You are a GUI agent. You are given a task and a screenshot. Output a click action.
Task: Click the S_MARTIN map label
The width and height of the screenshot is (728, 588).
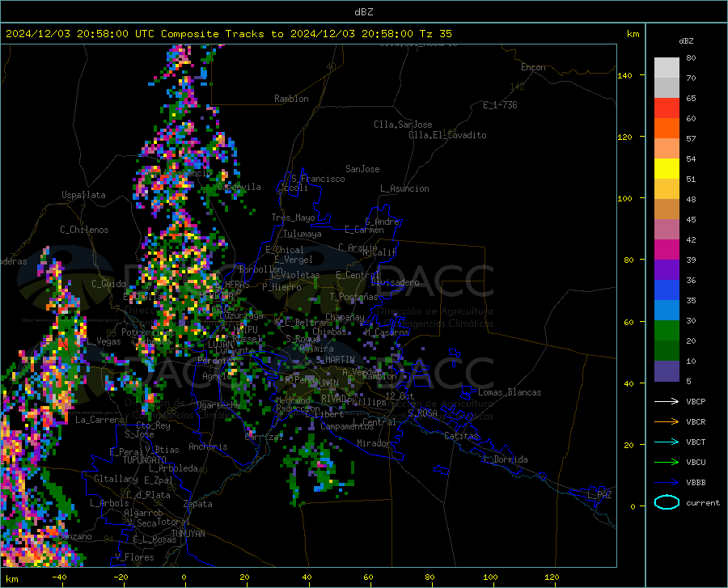click(x=335, y=360)
